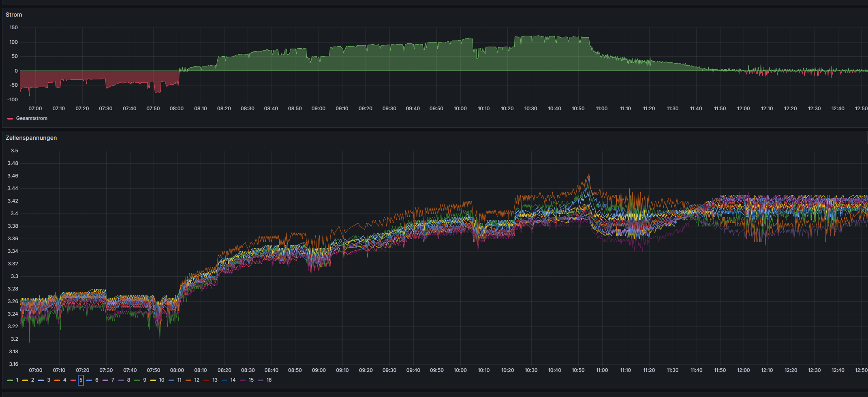This screenshot has height=397, width=868.
Task: Toggle cell 14 series label in legend
Action: click(233, 380)
